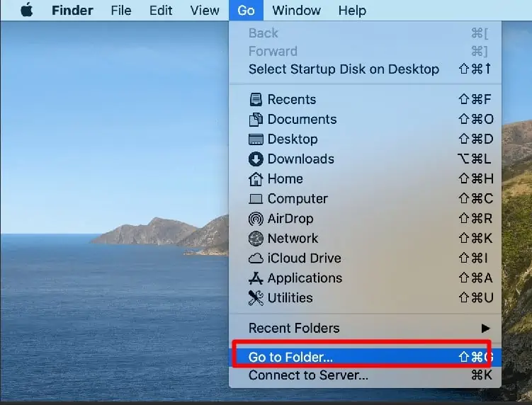Choose Go to Folder…
This screenshot has width=532, height=405.
[365, 357]
